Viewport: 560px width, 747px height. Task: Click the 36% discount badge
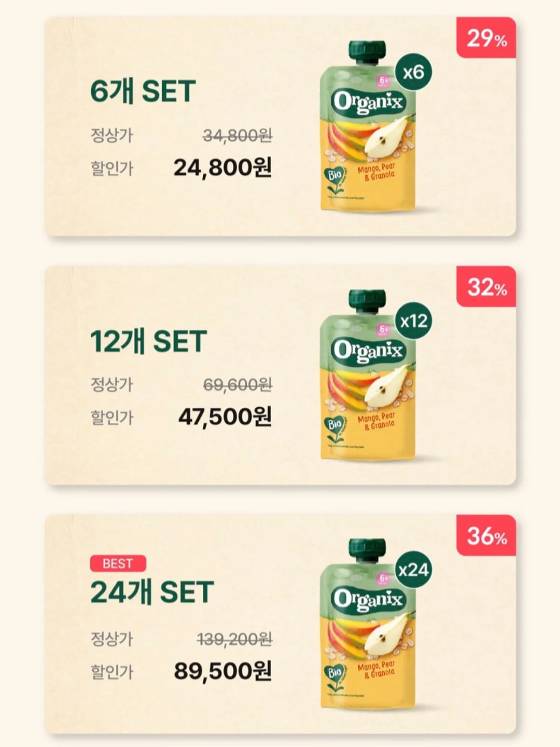coord(486,535)
